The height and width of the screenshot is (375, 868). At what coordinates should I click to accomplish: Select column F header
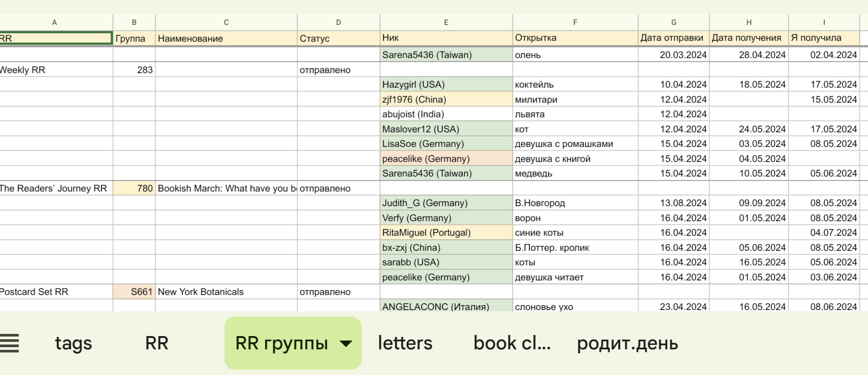[575, 23]
